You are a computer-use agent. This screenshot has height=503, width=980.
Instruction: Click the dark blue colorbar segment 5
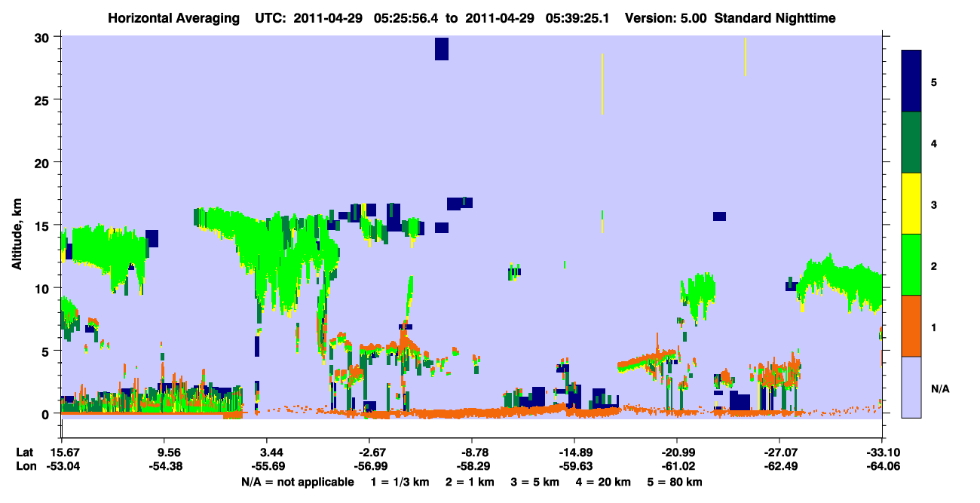click(x=911, y=81)
